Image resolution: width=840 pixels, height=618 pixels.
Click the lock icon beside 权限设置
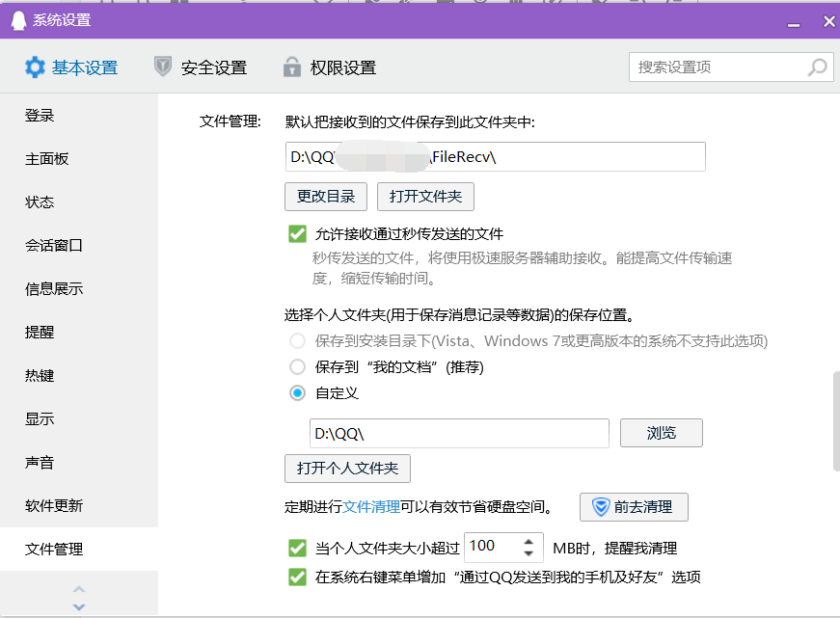pos(291,67)
